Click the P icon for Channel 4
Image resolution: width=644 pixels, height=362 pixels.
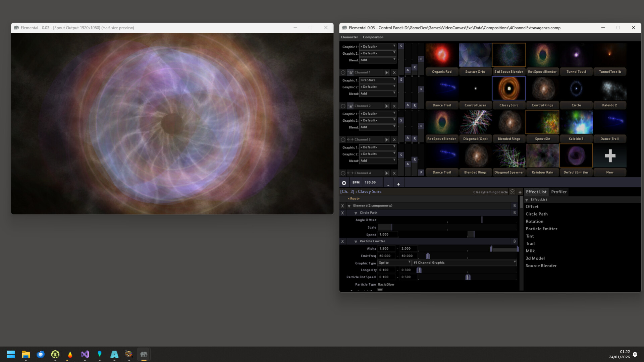point(421,172)
